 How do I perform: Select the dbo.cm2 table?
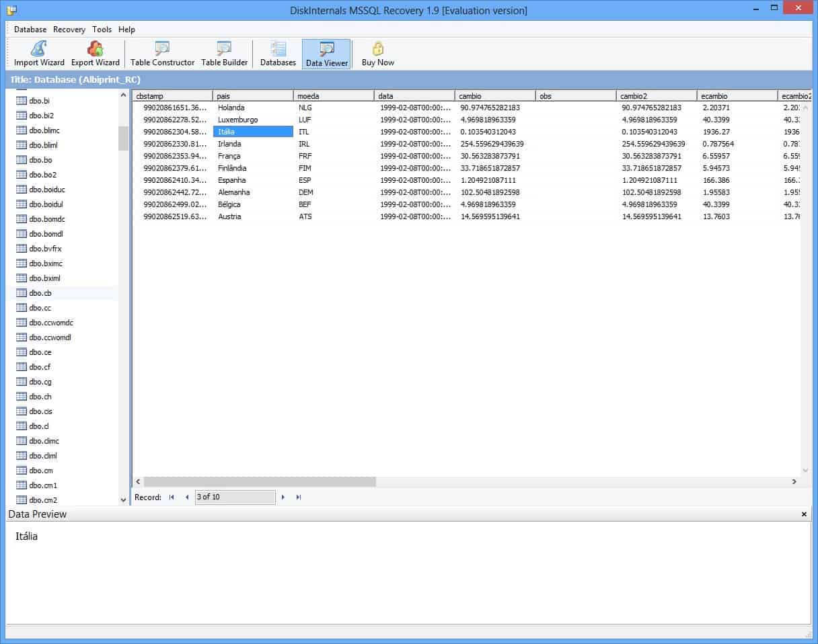tap(43, 500)
